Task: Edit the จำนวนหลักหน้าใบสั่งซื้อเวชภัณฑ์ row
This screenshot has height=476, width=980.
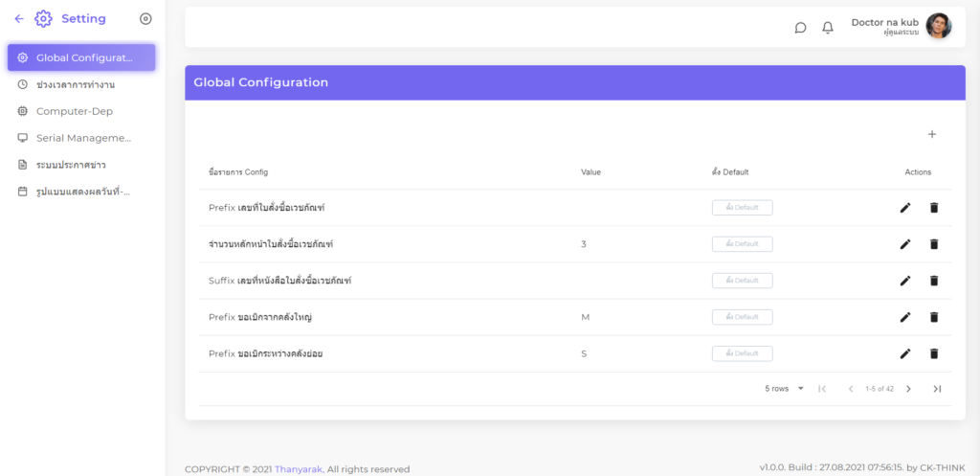Action: pos(905,244)
